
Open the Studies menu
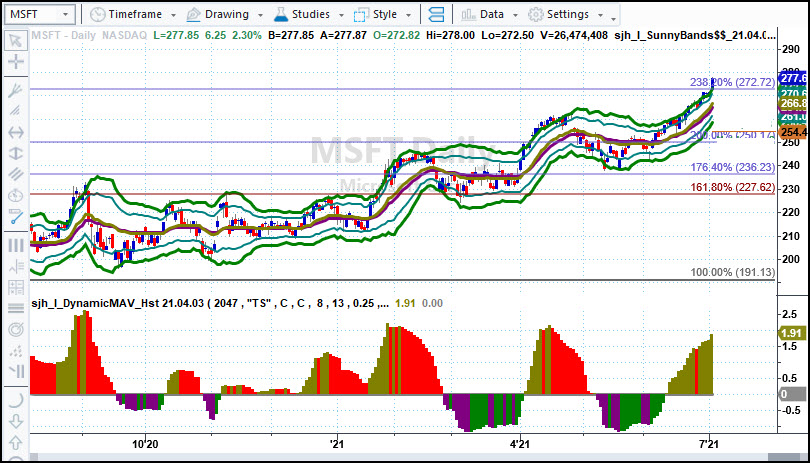pos(309,14)
